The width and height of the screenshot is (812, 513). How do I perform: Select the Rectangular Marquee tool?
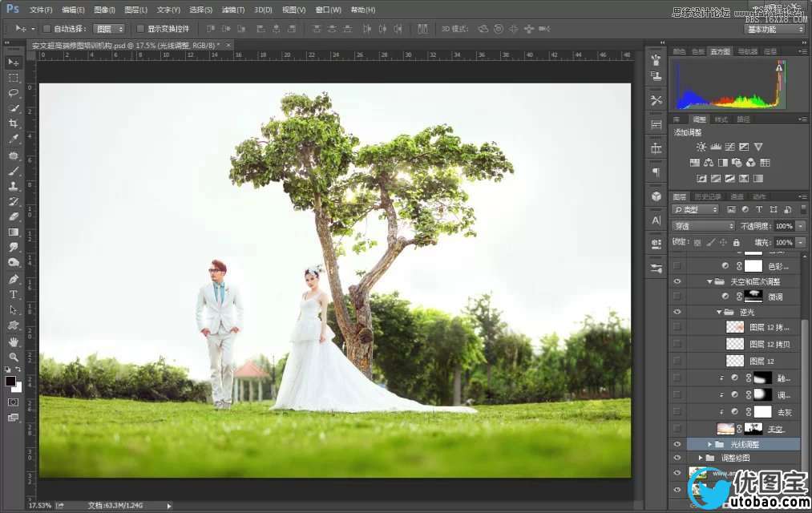(x=14, y=78)
